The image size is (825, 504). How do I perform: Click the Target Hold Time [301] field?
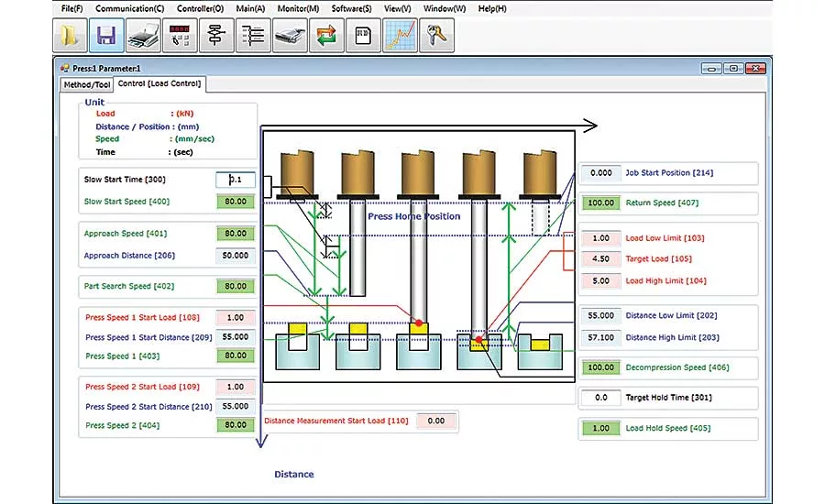pos(600,398)
